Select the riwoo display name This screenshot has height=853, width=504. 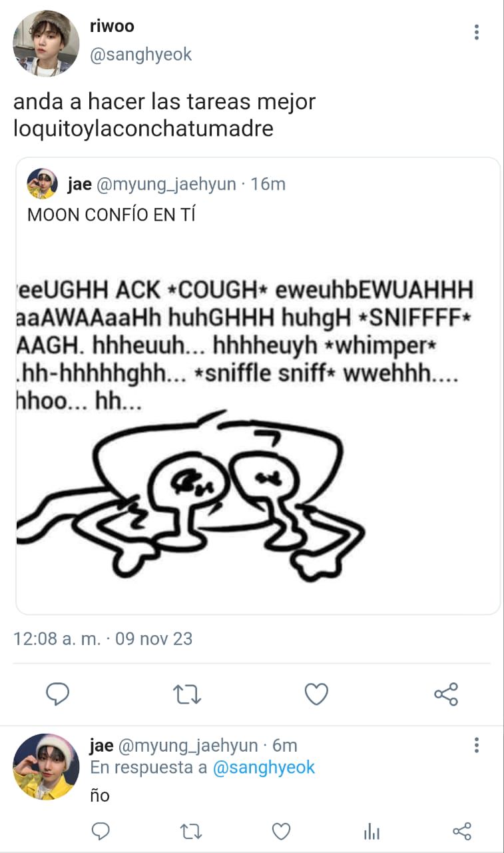[x=112, y=26]
